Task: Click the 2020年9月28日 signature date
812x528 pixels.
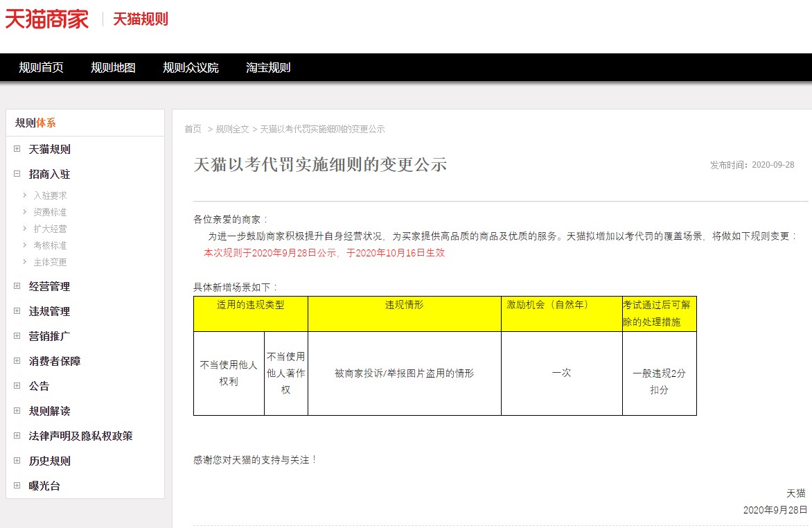Action: [x=775, y=510]
